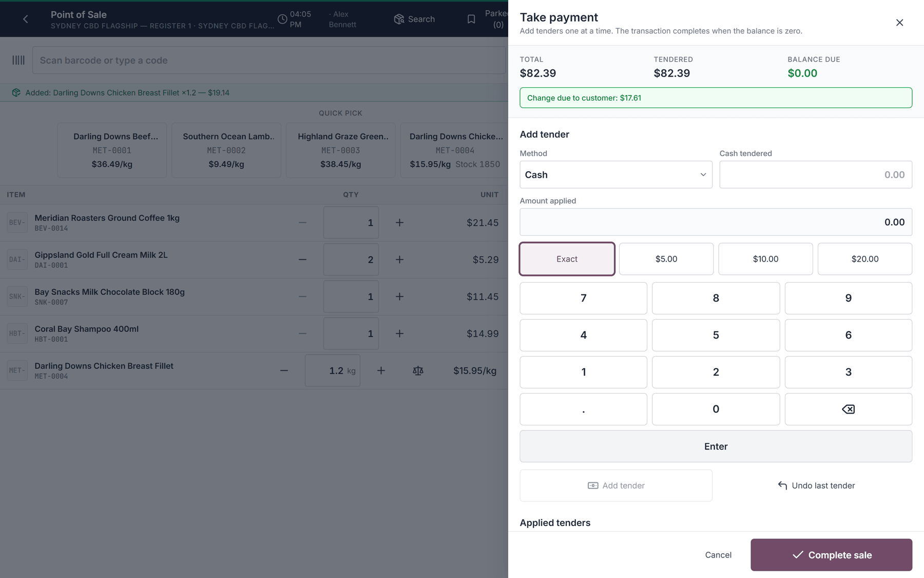Open the payment Method dropdown

tap(616, 175)
